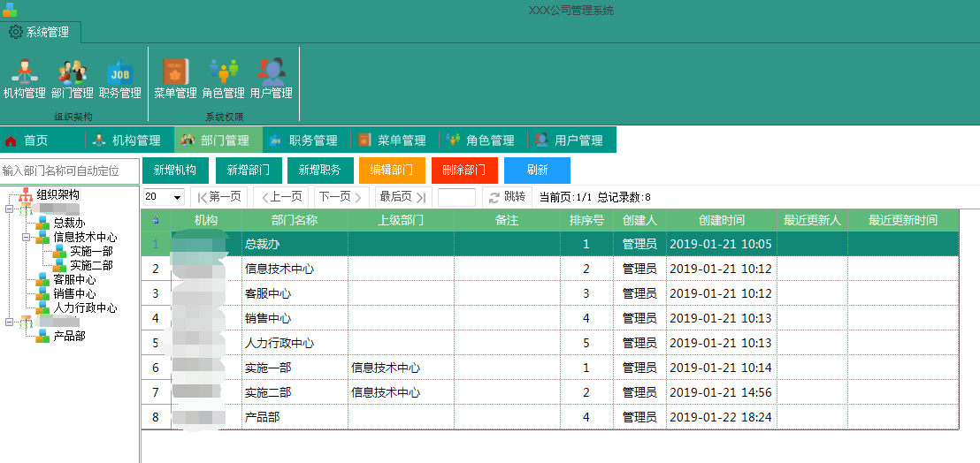Sort by the 排序号 column header

[x=586, y=220]
